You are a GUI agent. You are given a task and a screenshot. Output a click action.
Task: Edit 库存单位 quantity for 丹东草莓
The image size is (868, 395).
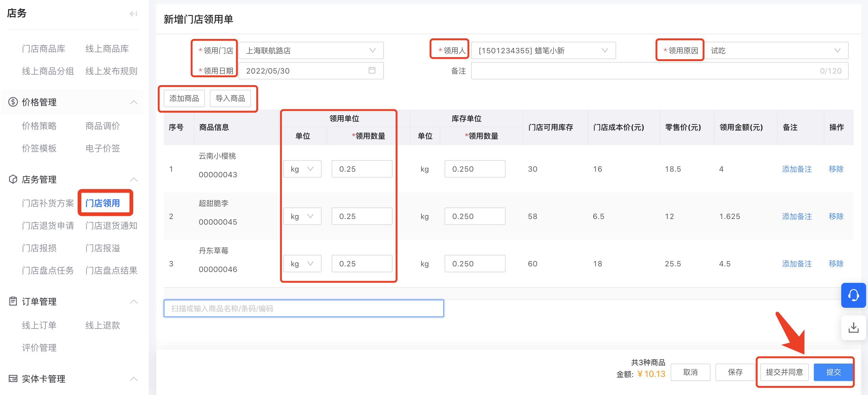(475, 264)
